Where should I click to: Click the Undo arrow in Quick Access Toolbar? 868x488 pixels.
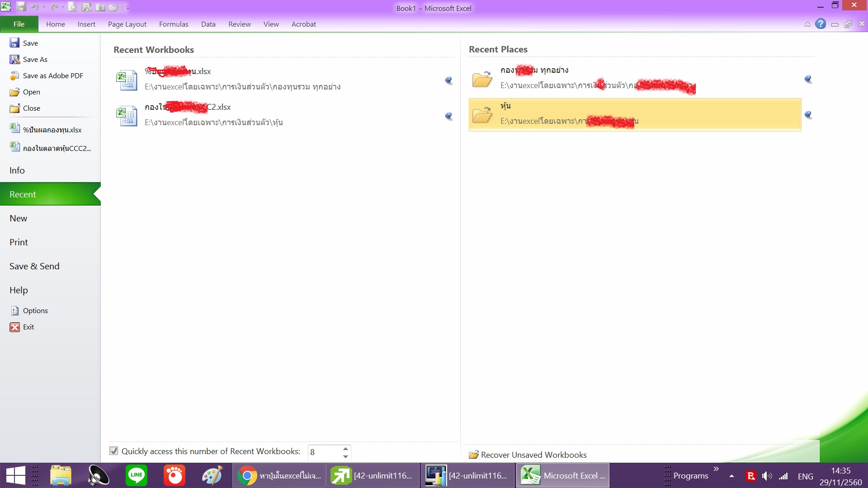[35, 7]
